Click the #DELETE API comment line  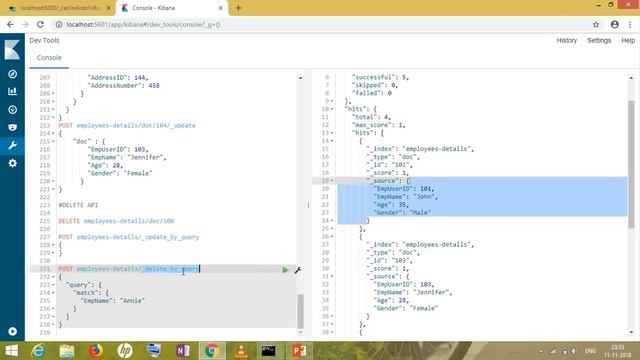point(78,205)
